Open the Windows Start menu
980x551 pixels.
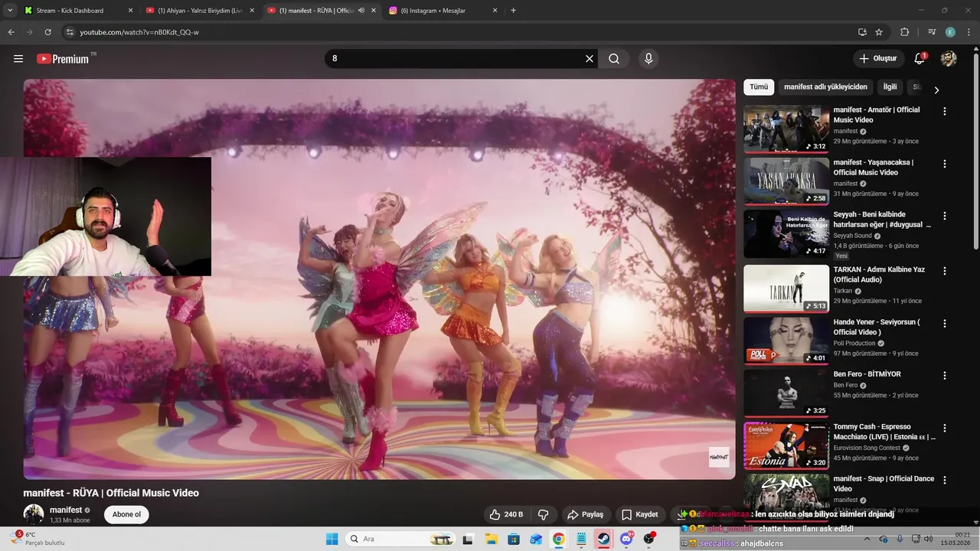(332, 539)
